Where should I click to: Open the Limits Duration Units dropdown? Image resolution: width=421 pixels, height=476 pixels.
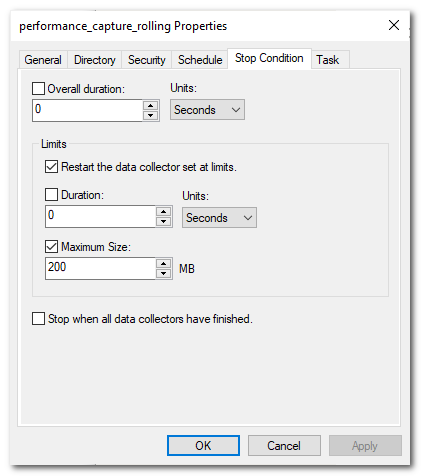[x=219, y=218]
